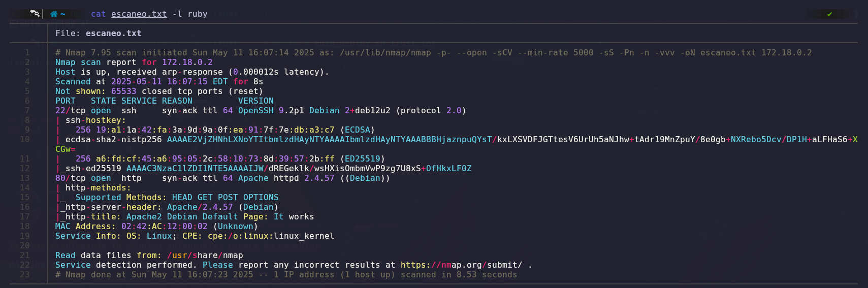Click the '(ECDSA)' key type label
This screenshot has height=288, width=868.
tap(358, 130)
